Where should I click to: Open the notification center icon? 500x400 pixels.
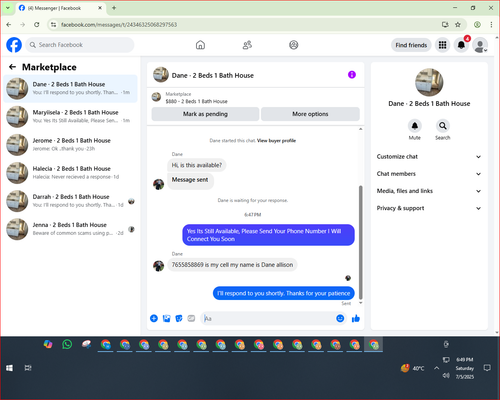click(487, 368)
